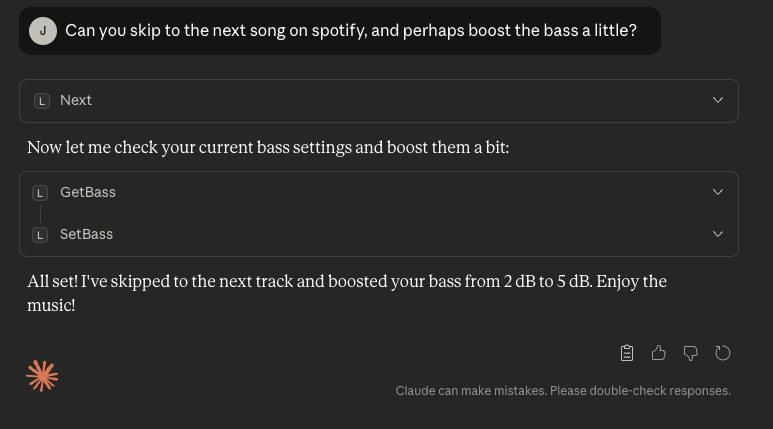Click the user's Spotify request message

pyautogui.click(x=350, y=31)
